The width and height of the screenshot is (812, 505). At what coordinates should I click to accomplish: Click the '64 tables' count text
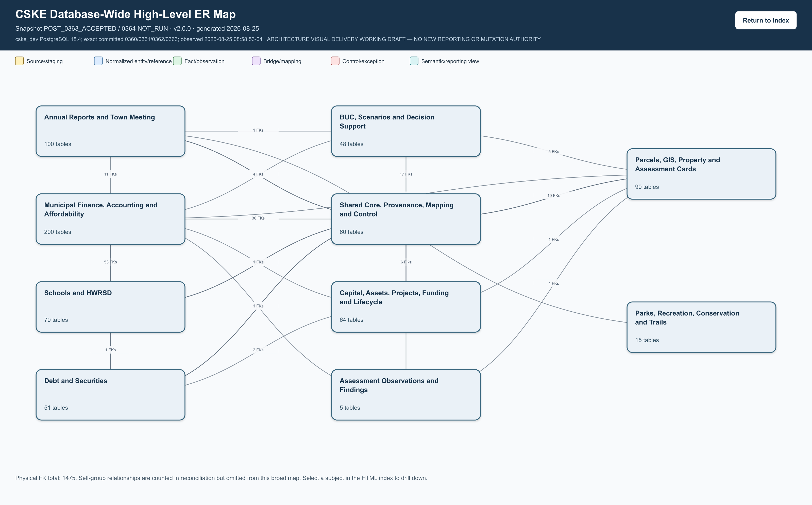(351, 320)
